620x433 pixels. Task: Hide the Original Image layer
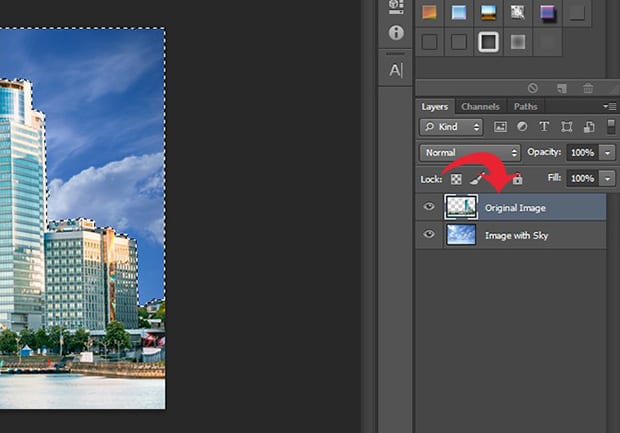429,206
